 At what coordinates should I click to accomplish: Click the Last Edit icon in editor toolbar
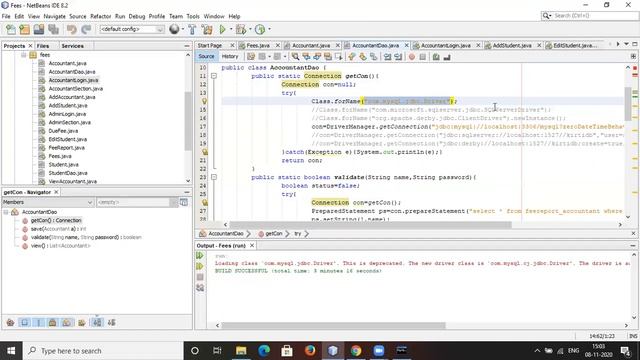pyautogui.click(x=251, y=57)
